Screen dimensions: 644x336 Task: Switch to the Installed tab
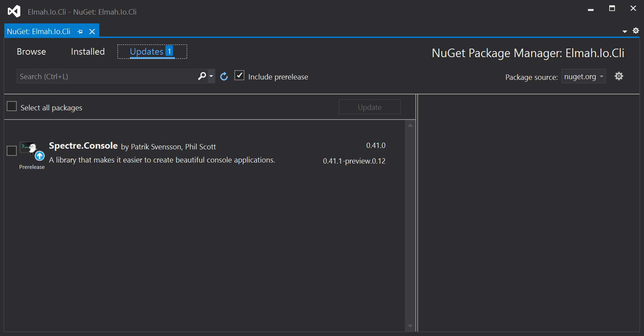(x=88, y=51)
